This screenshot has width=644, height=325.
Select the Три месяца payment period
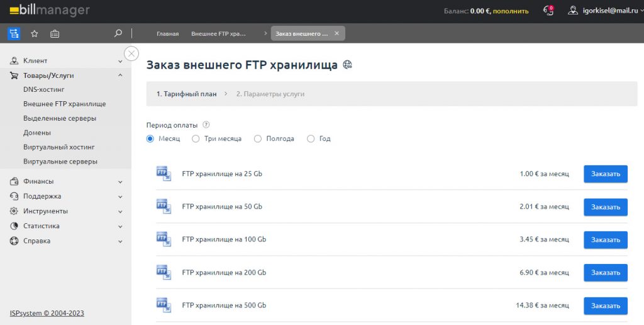[x=196, y=139]
